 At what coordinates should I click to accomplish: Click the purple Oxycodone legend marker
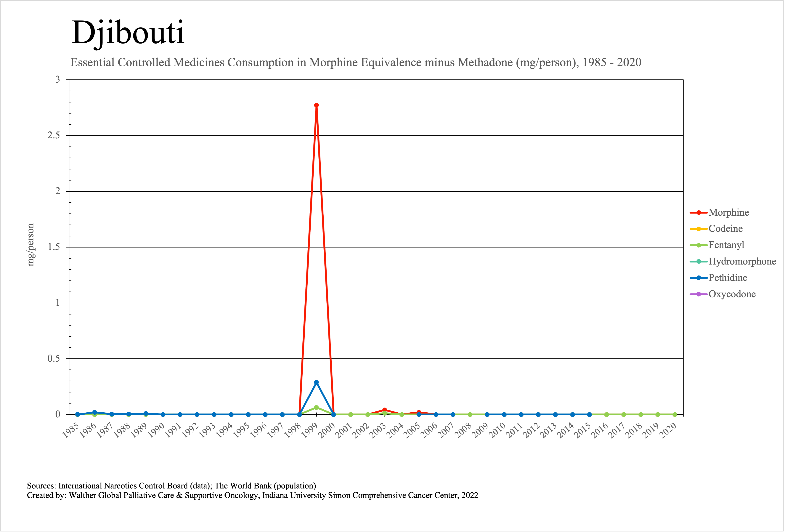pos(699,294)
